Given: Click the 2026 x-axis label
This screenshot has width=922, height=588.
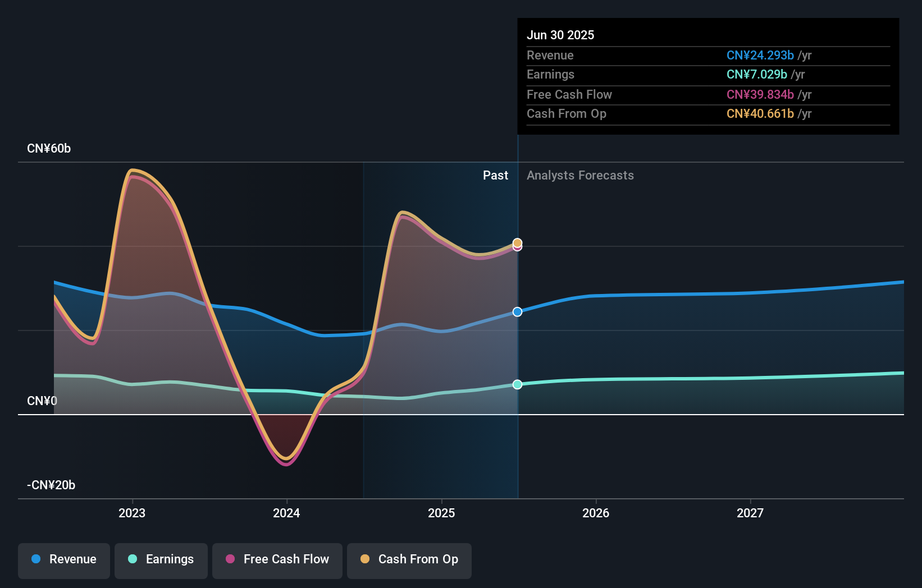Looking at the screenshot, I should [596, 513].
